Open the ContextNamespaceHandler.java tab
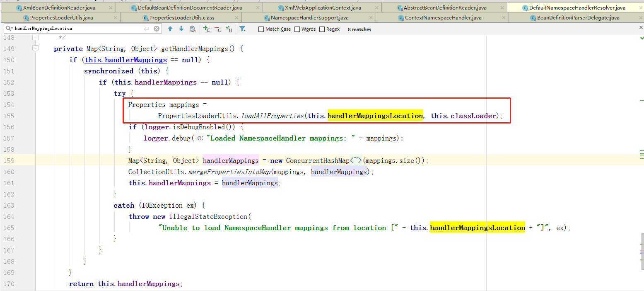Image resolution: width=644 pixels, height=291 pixels. (x=442, y=17)
